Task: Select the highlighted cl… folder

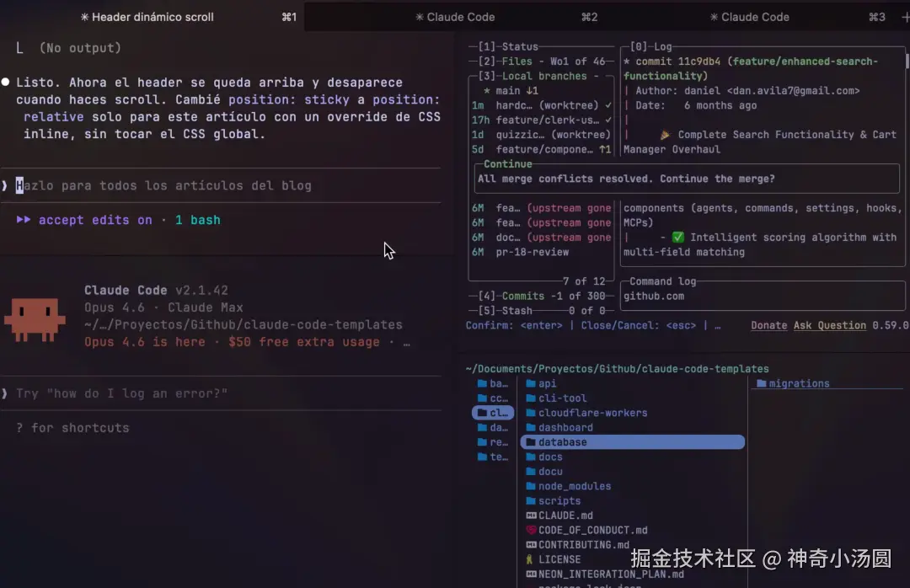Action: [493, 413]
